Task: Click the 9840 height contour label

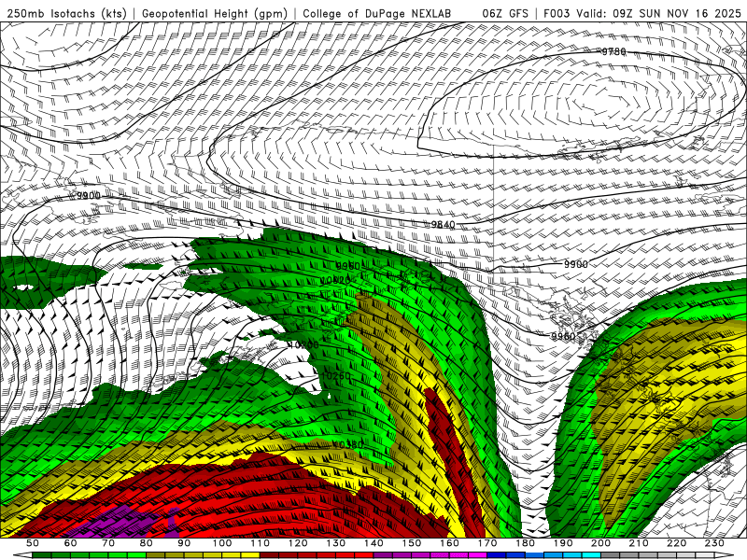Action: [443, 225]
